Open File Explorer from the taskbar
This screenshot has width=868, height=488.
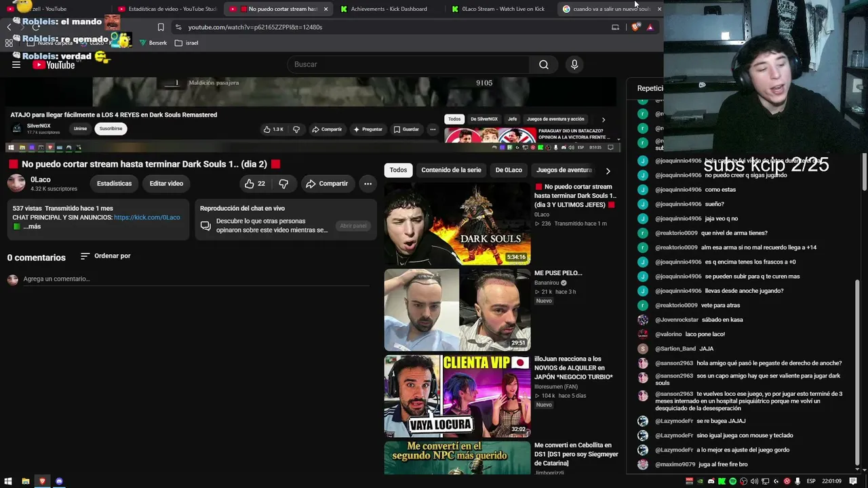[x=26, y=481]
